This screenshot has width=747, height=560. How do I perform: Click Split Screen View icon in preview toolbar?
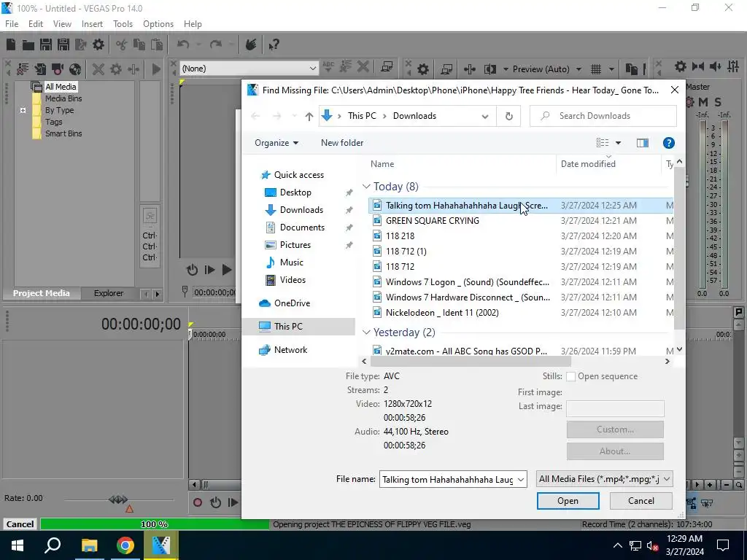pyautogui.click(x=489, y=69)
